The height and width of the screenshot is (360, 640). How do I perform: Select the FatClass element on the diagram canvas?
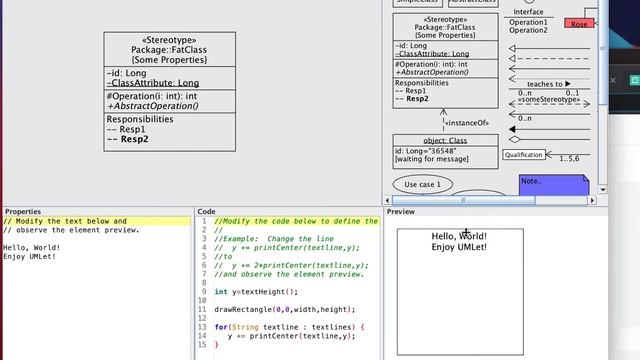click(169, 91)
